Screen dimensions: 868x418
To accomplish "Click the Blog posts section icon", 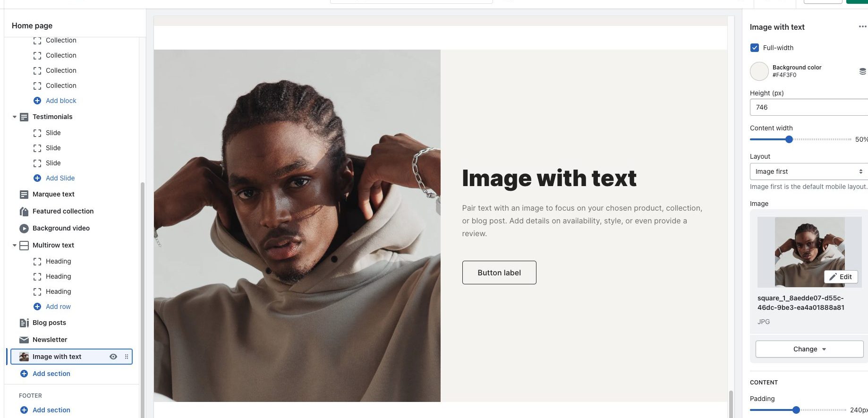I will [x=24, y=323].
